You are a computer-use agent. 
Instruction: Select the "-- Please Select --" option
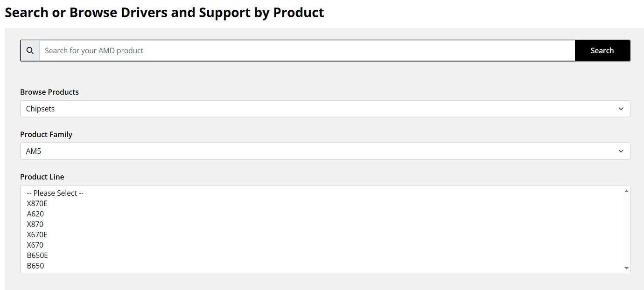click(55, 193)
